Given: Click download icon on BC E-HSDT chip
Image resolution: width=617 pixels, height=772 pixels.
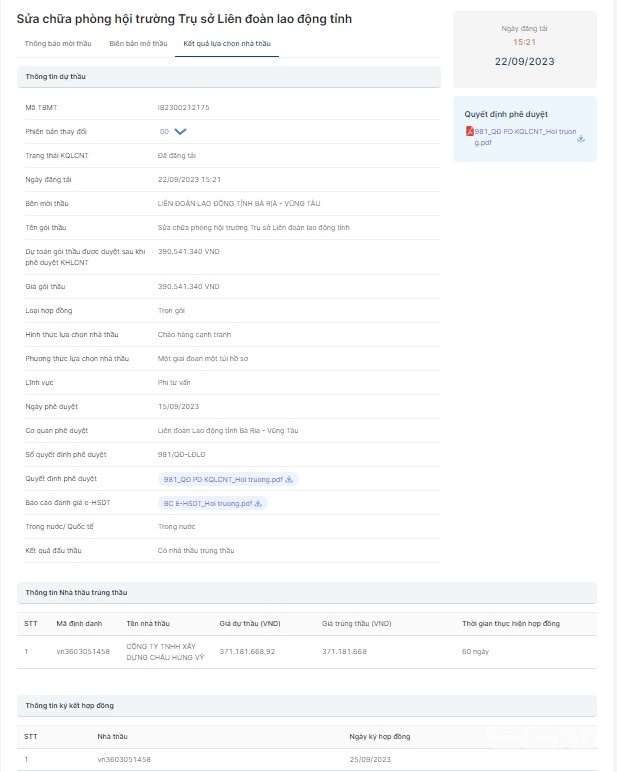Looking at the screenshot, I should point(258,503).
